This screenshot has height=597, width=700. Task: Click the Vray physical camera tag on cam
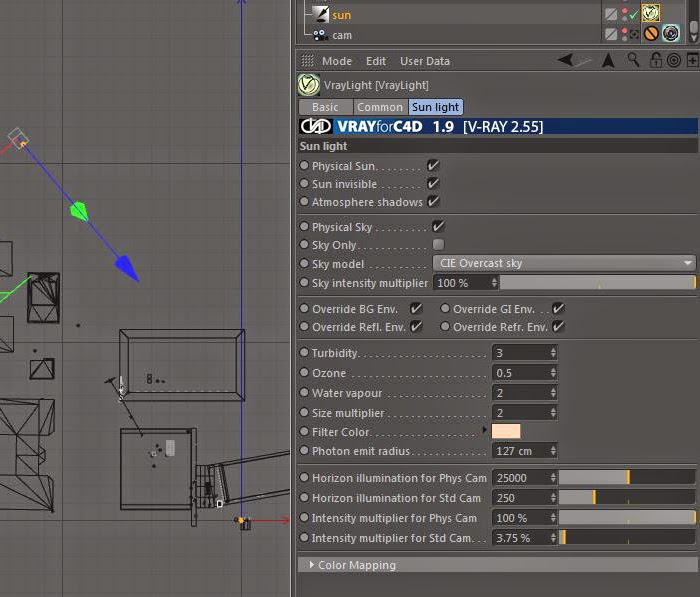point(671,33)
